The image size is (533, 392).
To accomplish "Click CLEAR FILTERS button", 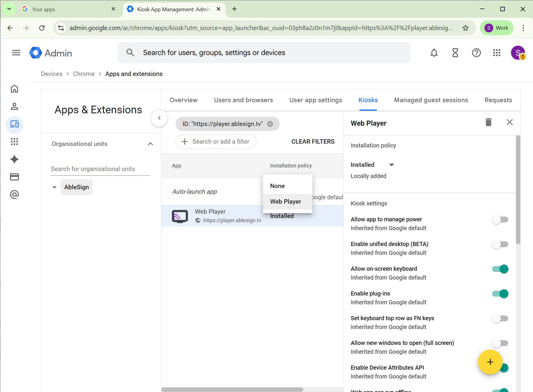I will point(313,142).
